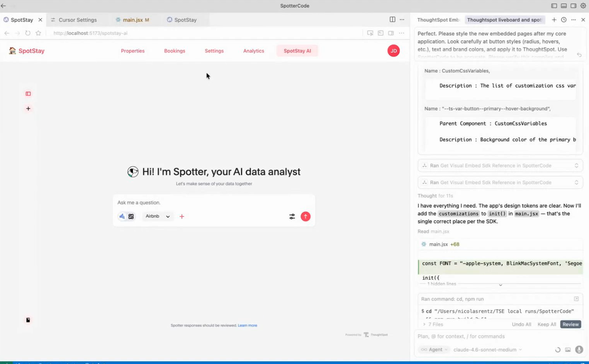This screenshot has height=364, width=589.
Task: Open chat history clock icon
Action: pyautogui.click(x=564, y=20)
